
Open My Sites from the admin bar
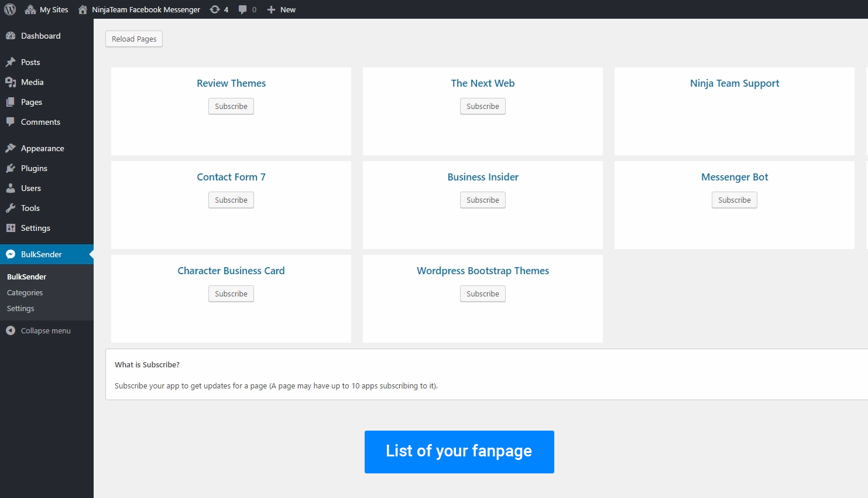pos(46,9)
